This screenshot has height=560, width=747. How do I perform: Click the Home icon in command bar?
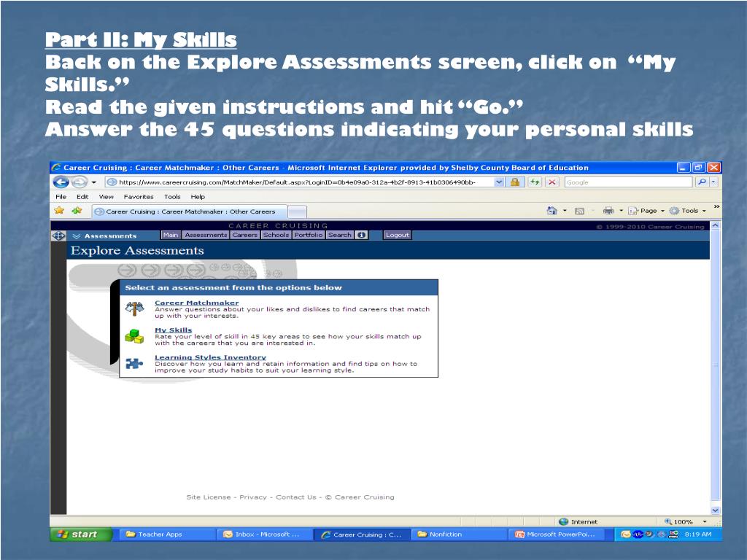(551, 211)
